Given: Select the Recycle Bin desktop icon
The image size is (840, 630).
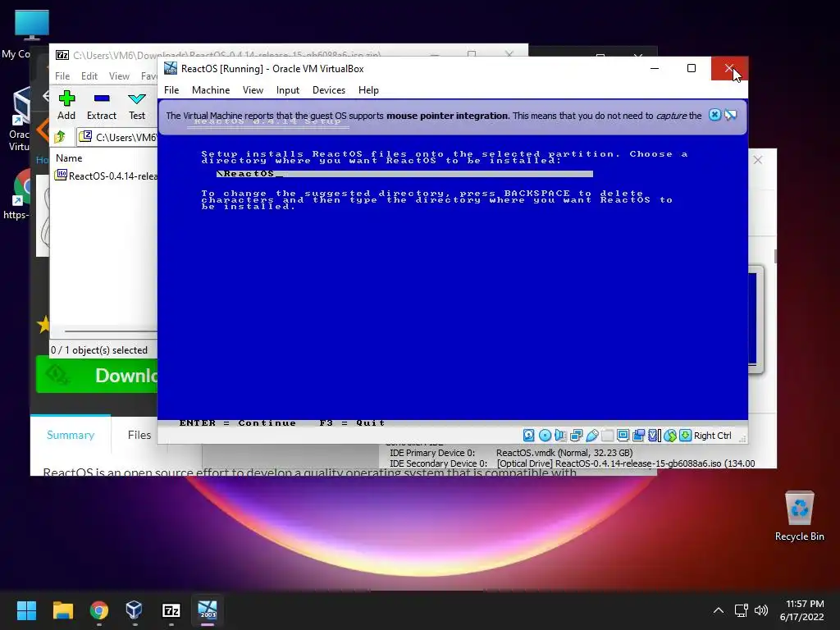Looking at the screenshot, I should [x=799, y=516].
